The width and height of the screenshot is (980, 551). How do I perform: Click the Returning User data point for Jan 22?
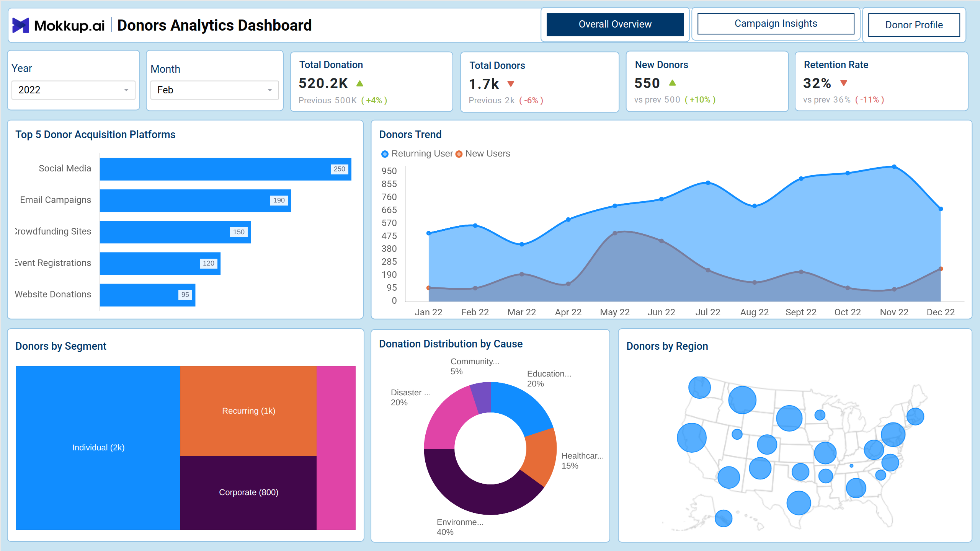coord(429,233)
